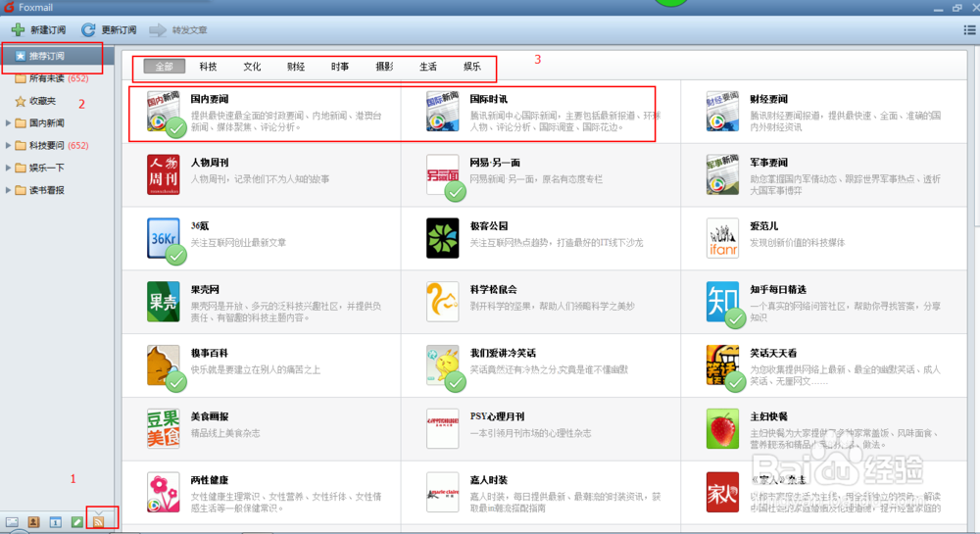Toggle the green check on 笑话天天看

736,381
